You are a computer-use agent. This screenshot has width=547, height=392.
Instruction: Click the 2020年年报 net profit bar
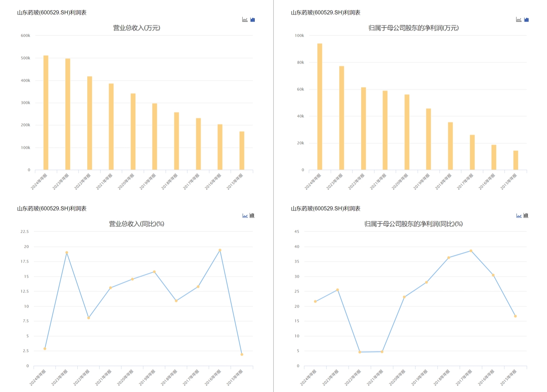(x=407, y=132)
